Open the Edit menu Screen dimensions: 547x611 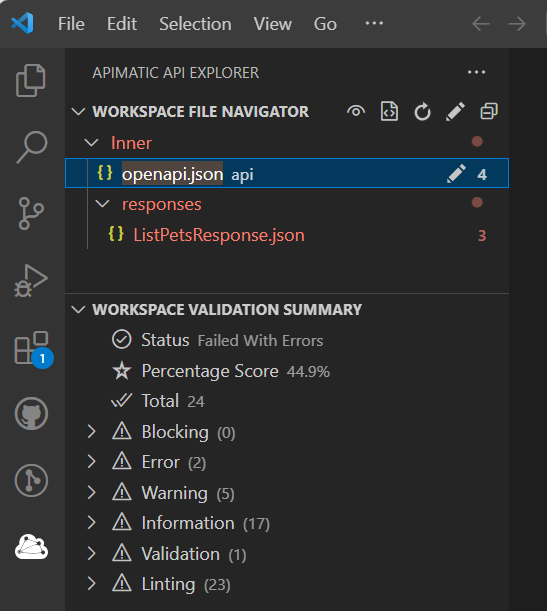[122, 24]
